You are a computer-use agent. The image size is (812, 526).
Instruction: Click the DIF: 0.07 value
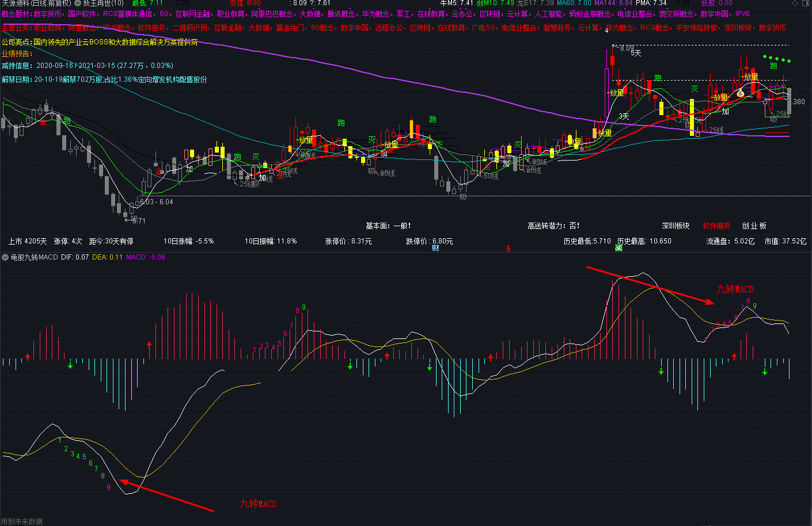75,257
